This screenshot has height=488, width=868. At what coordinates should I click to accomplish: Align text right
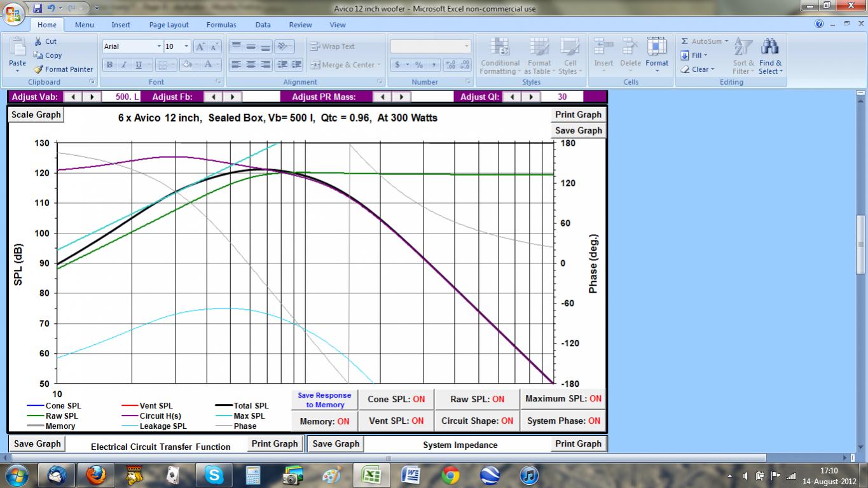tap(265, 65)
